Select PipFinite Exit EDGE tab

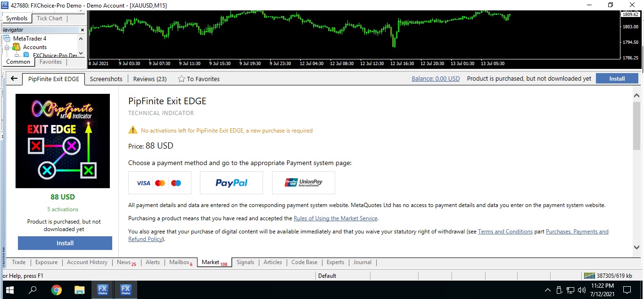(x=54, y=79)
